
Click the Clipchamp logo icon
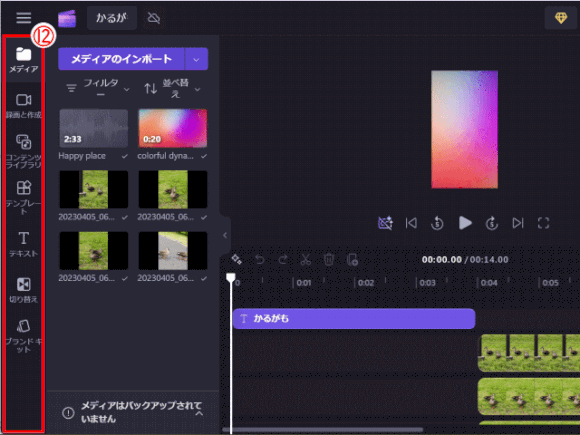67,18
